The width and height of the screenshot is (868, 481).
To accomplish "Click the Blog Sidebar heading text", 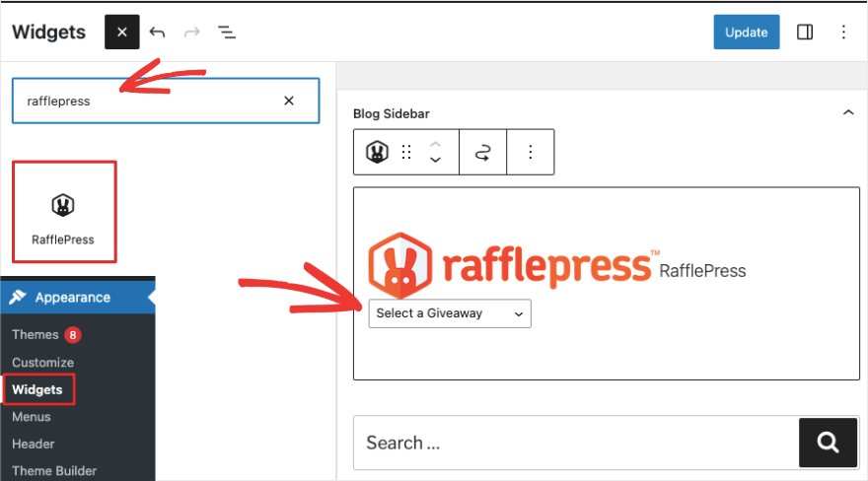I will point(392,113).
